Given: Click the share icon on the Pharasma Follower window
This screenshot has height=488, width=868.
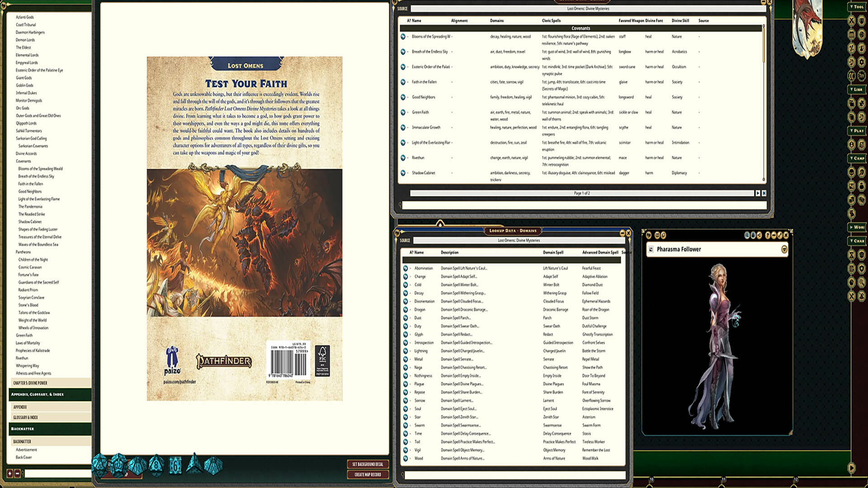Looking at the screenshot, I should click(759, 235).
